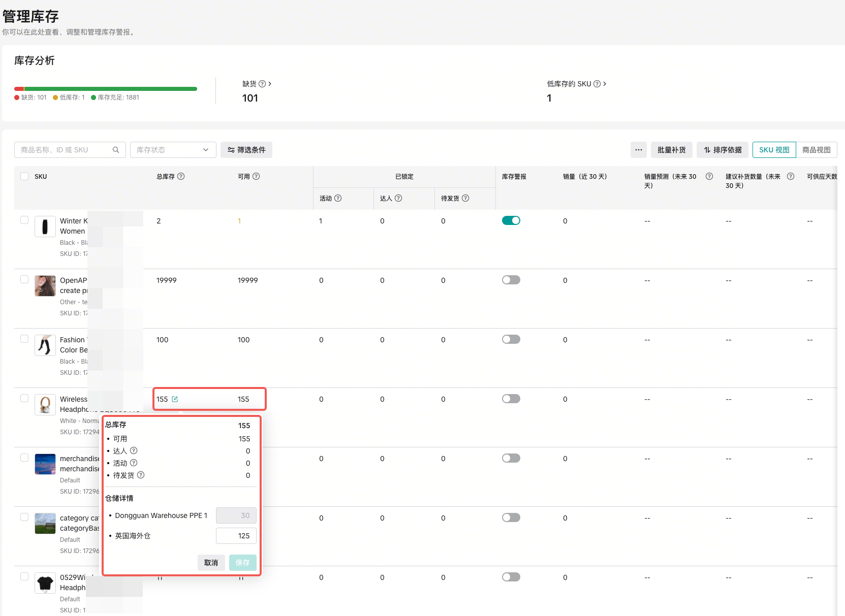The image size is (845, 616).
Task: Open the 排序依据 sort options
Action: point(722,150)
